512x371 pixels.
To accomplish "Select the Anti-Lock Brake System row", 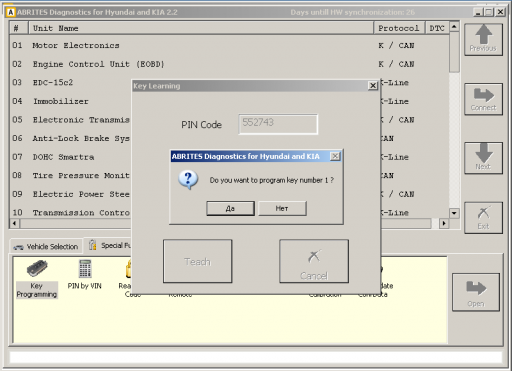I will pyautogui.click(x=71, y=138).
